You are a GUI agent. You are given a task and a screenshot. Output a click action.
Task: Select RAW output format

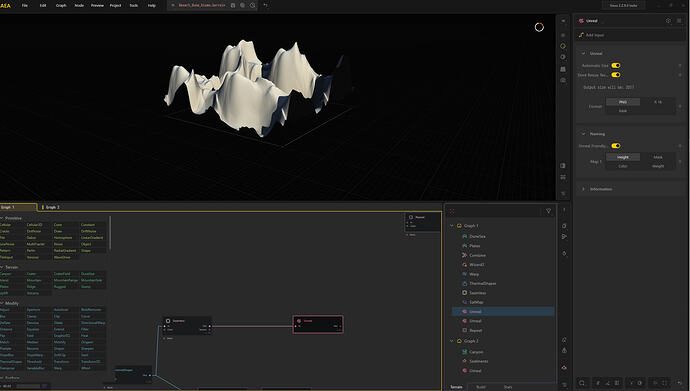point(623,111)
